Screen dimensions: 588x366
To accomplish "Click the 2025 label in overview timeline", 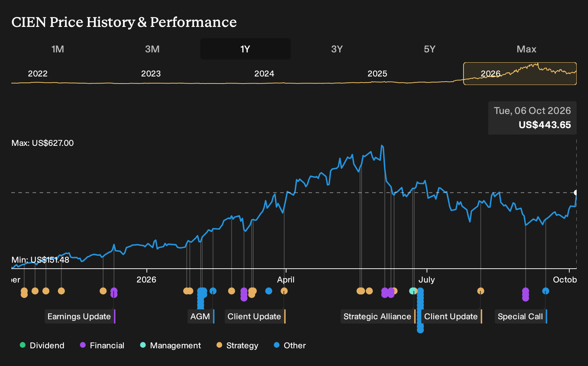I will (377, 74).
